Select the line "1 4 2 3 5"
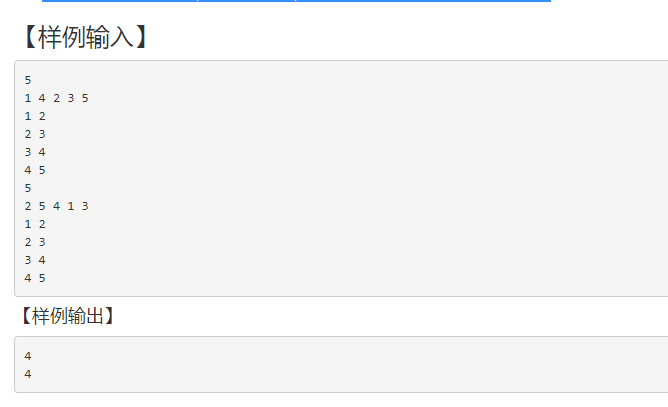Screen dimensions: 668x407 tap(57, 98)
